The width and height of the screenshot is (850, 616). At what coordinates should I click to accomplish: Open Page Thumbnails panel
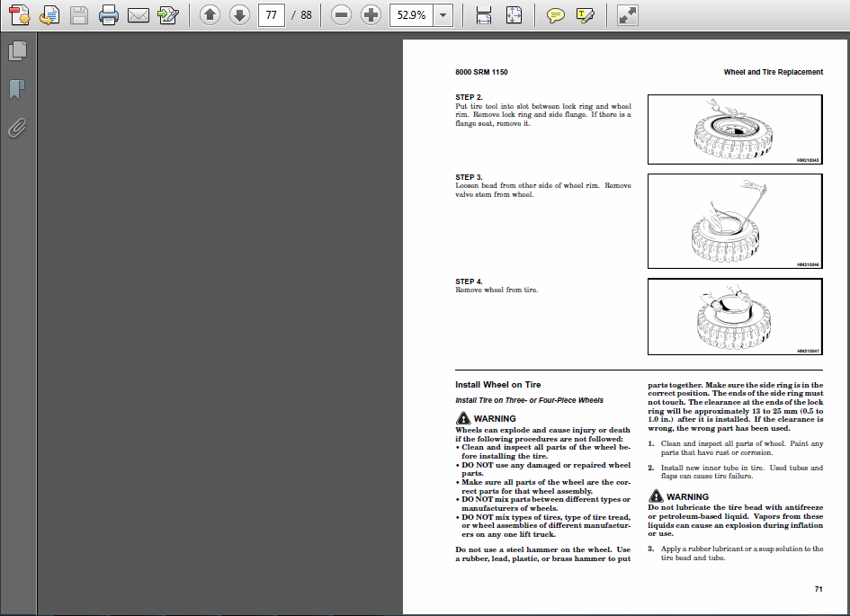17,51
